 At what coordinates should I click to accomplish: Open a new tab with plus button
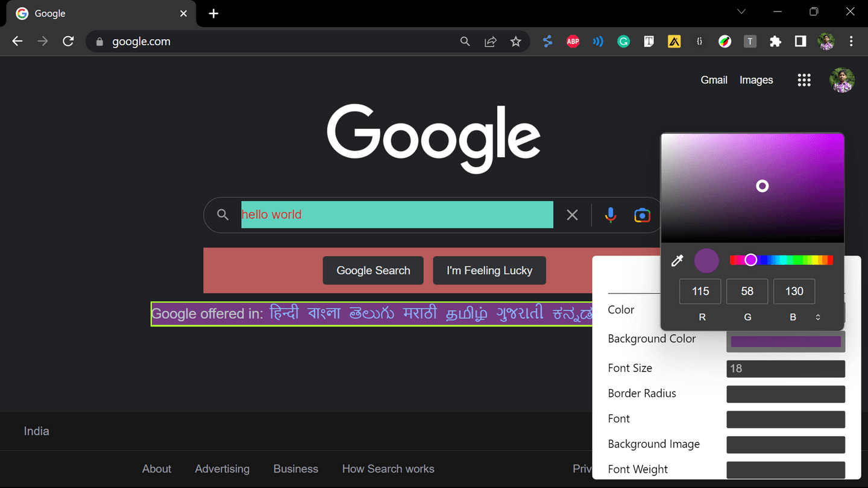(213, 13)
